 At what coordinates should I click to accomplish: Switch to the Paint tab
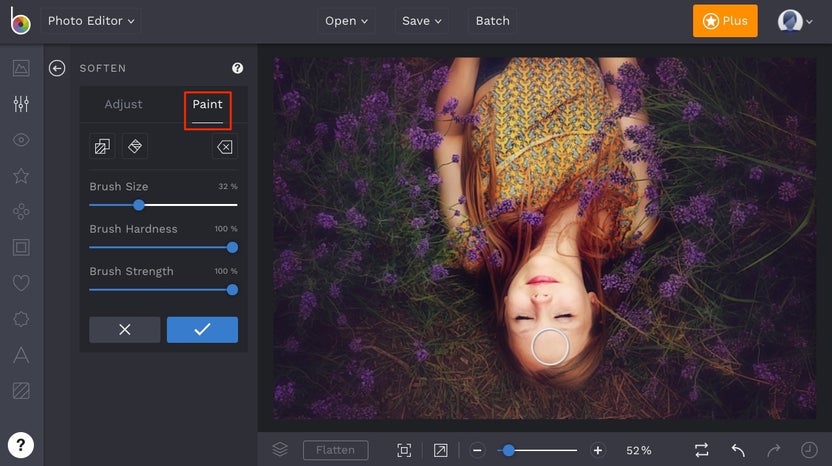207,105
